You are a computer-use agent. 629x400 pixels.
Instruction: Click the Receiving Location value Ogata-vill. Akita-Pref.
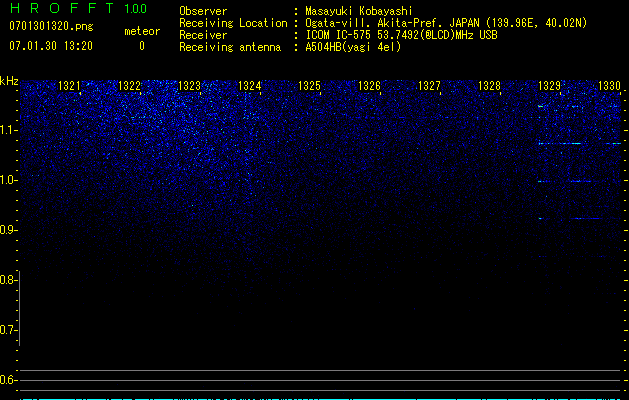[375, 23]
